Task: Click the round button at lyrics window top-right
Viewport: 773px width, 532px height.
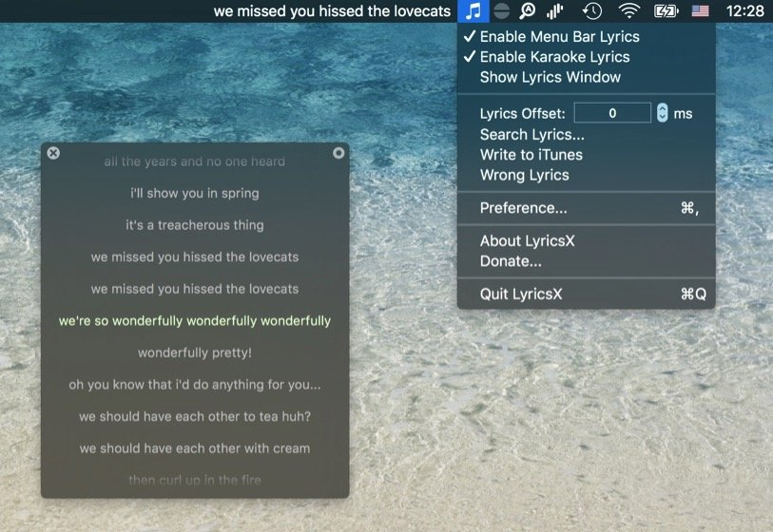Action: 338,153
